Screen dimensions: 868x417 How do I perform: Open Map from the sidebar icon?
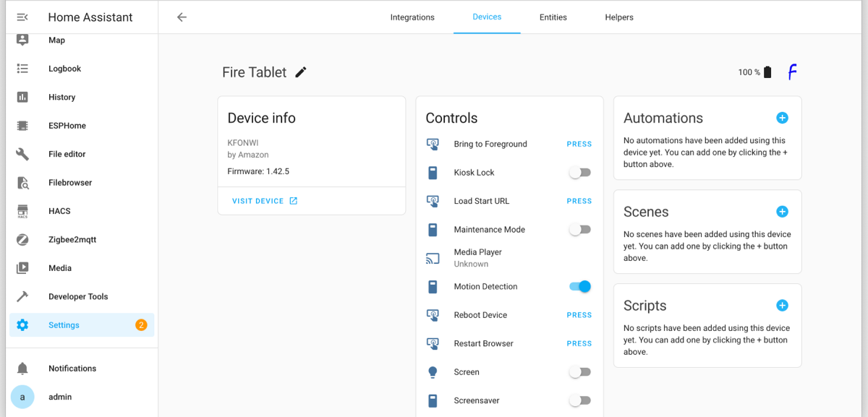pyautogui.click(x=22, y=40)
